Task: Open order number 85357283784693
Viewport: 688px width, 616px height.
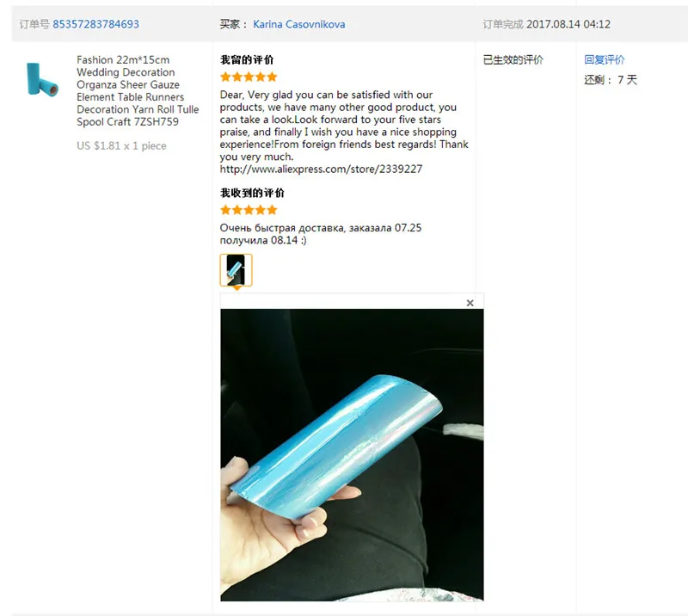Action: tap(95, 24)
